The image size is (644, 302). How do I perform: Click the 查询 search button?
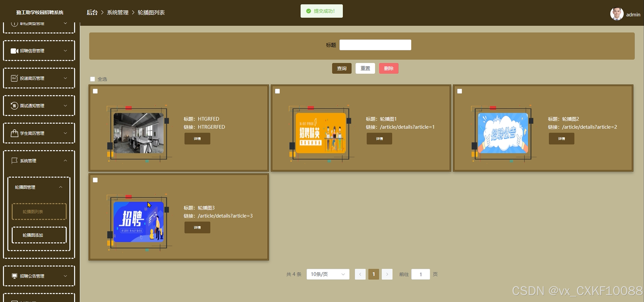click(342, 68)
